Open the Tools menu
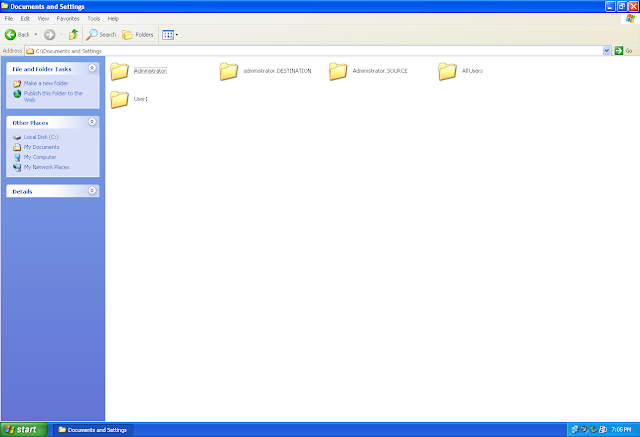This screenshot has width=640, height=437. coord(93,18)
